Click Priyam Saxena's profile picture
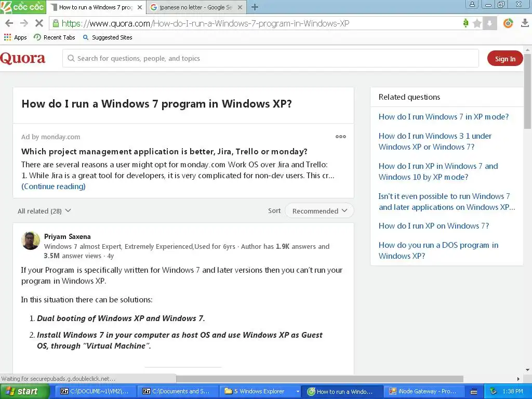 (x=31, y=241)
